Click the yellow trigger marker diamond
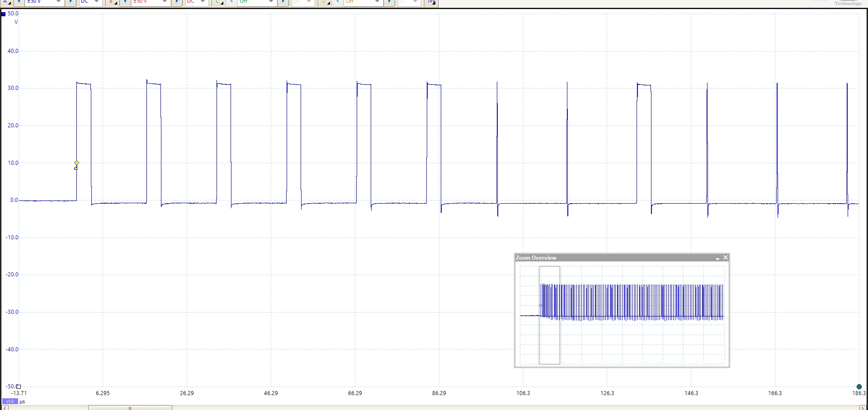868x410 pixels. [76, 163]
